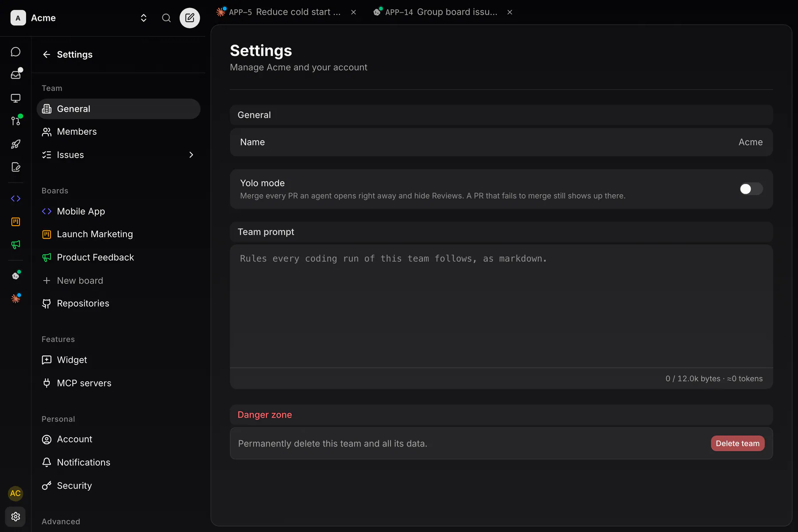Screen dimensions: 798x532
Task: Close the APP-14 tab
Action: click(x=510, y=12)
